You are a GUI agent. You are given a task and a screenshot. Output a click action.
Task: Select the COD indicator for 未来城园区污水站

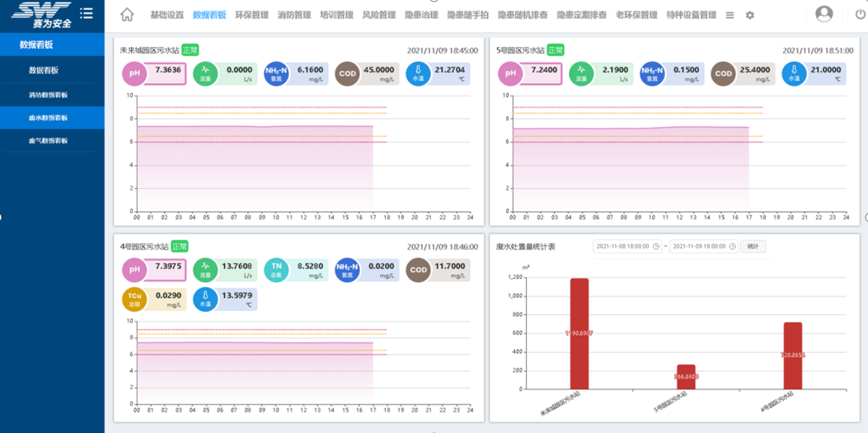click(x=347, y=73)
